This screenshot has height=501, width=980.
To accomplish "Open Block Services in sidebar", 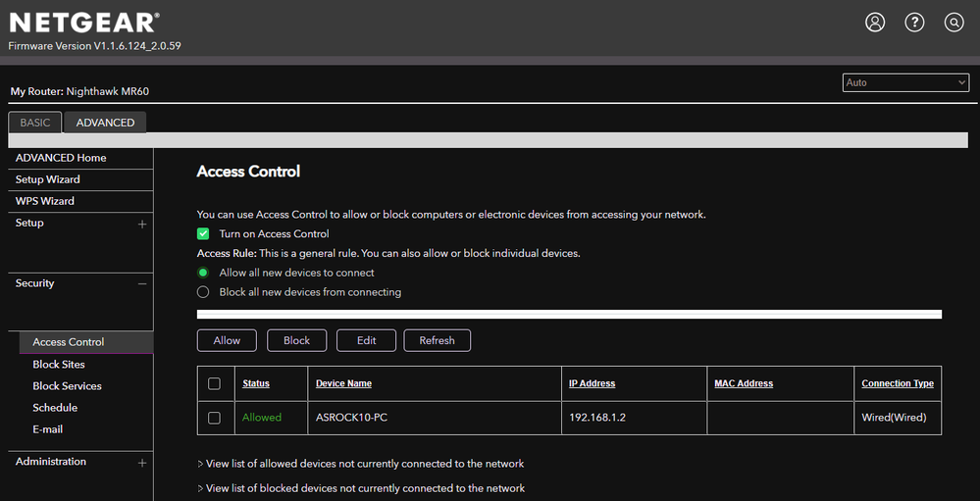I will click(67, 386).
